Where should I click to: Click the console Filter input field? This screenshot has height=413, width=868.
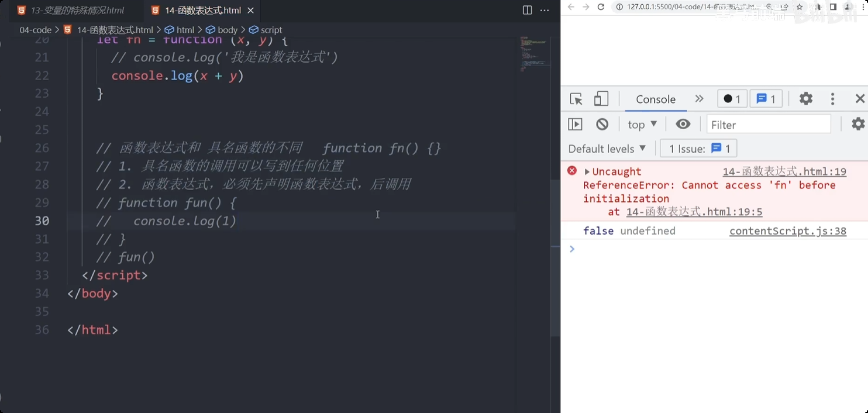[769, 124]
